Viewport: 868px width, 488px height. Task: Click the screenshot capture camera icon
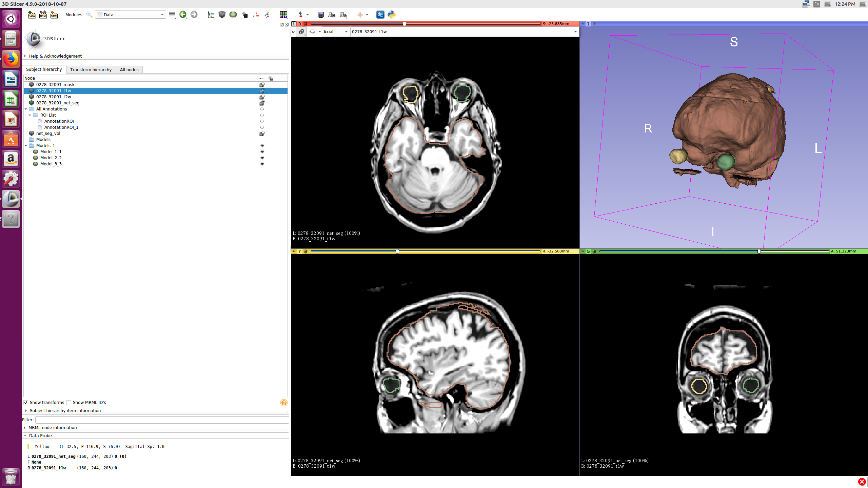click(x=321, y=15)
